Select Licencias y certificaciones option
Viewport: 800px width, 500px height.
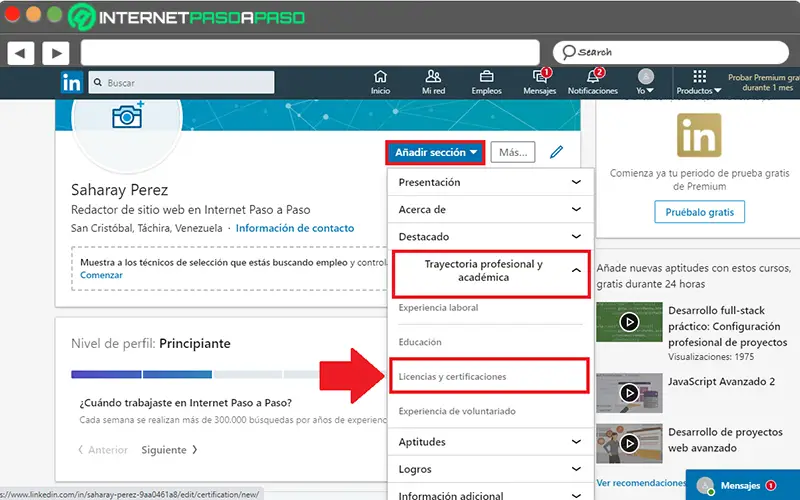pos(489,376)
